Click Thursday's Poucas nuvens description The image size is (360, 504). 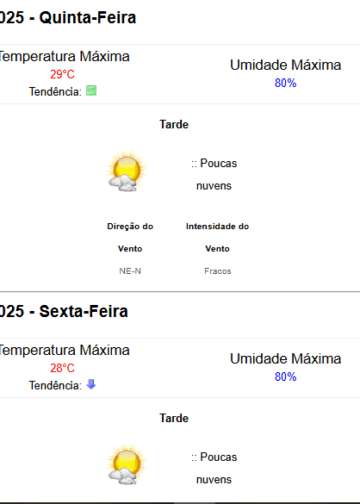coord(214,174)
